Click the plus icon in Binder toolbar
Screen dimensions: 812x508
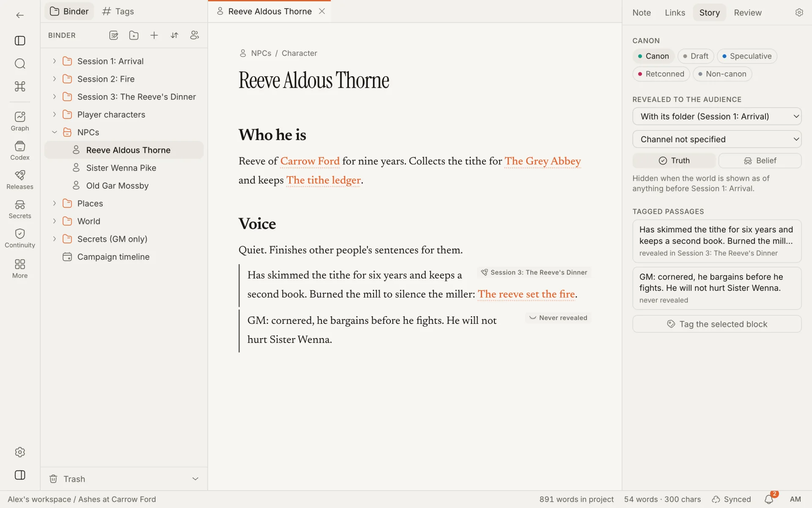[x=154, y=36]
